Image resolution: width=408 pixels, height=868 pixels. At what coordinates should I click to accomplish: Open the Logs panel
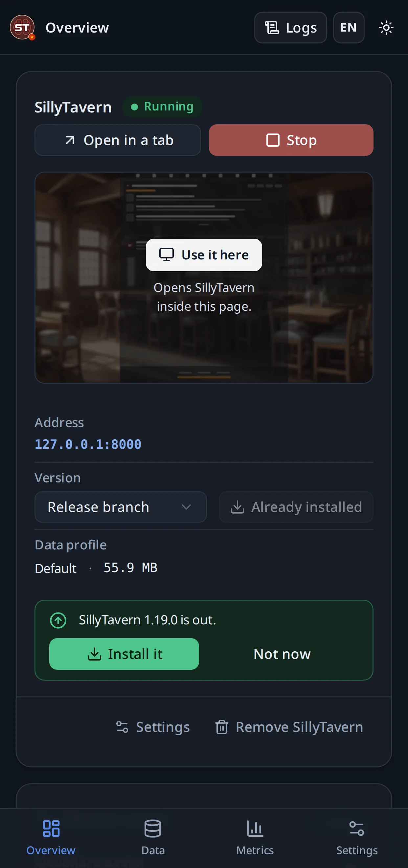click(290, 28)
